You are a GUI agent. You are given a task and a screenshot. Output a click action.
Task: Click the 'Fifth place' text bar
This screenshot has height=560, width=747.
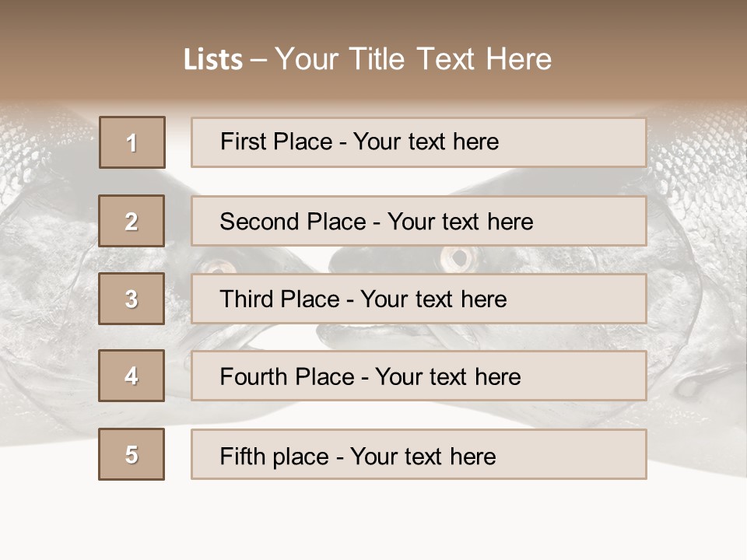click(x=419, y=454)
